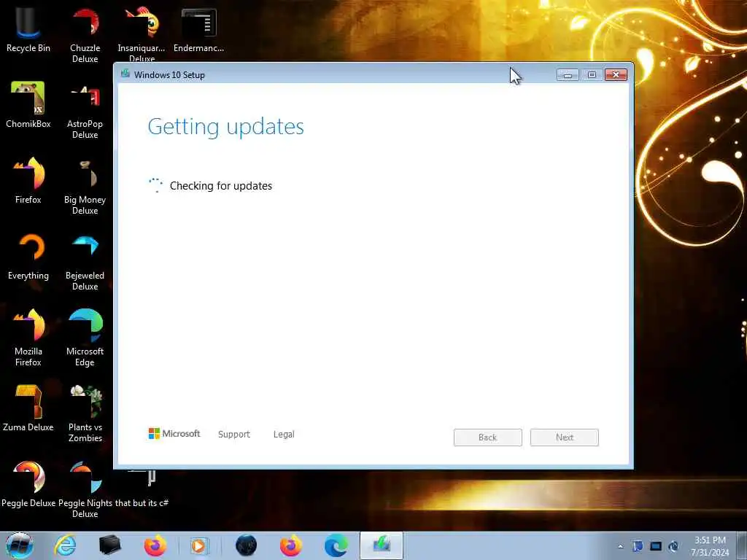Image resolution: width=747 pixels, height=560 pixels.
Task: Select the Plants vs Zombies desktop icon
Action: (85, 414)
